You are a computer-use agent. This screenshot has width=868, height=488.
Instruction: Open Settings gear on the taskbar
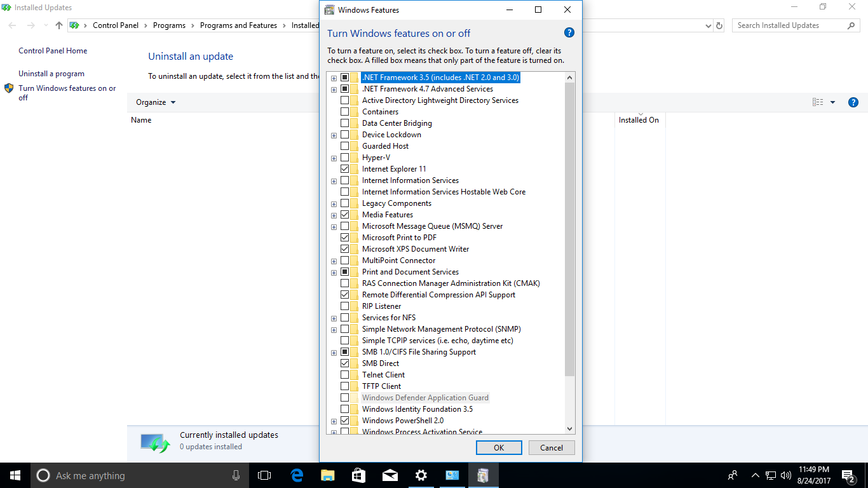[x=421, y=475]
